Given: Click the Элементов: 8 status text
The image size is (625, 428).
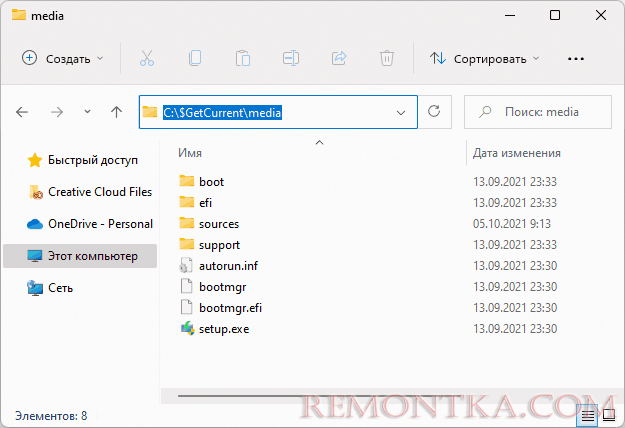Looking at the screenshot, I should [51, 416].
